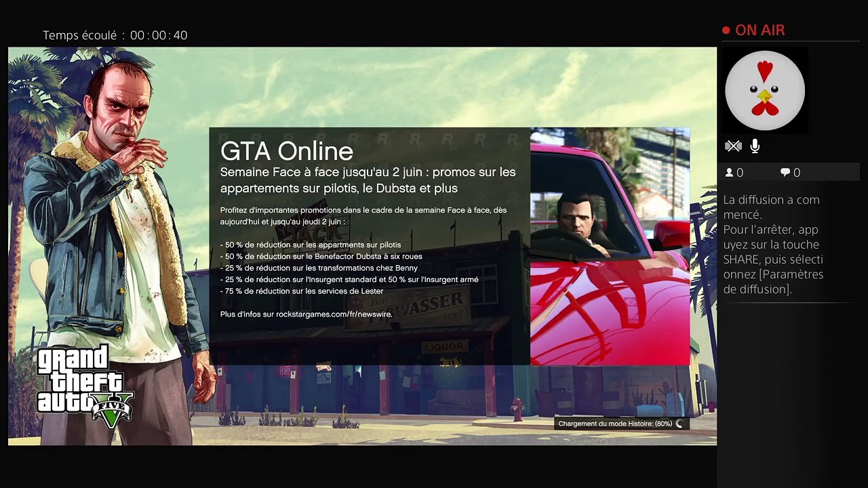Click the 'Profitez d'importantes promotions' paragraph

[x=363, y=216]
